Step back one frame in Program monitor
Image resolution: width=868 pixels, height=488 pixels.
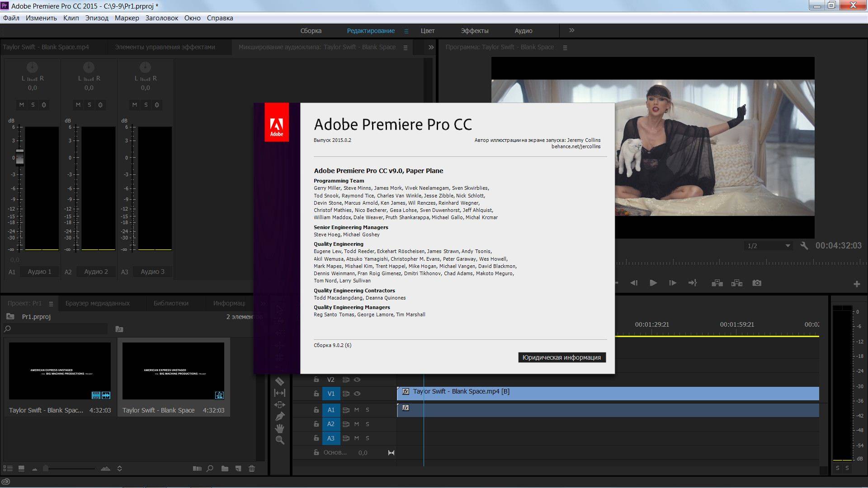634,283
